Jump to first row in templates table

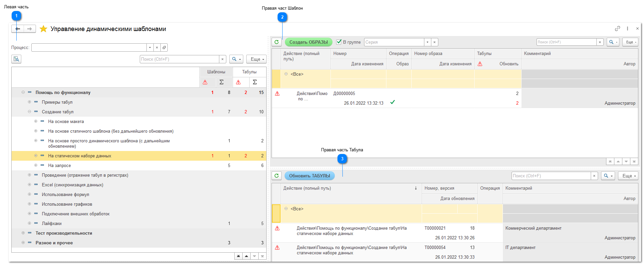pyautogui.click(x=610, y=161)
